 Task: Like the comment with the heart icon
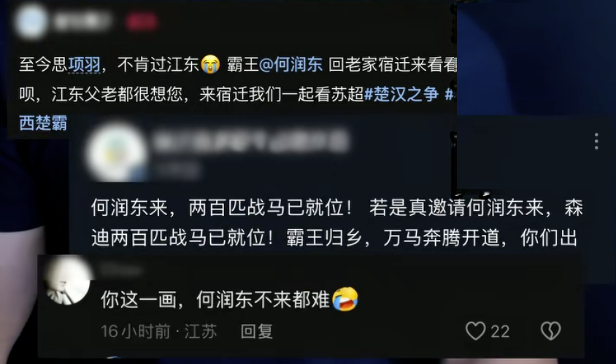click(x=475, y=331)
